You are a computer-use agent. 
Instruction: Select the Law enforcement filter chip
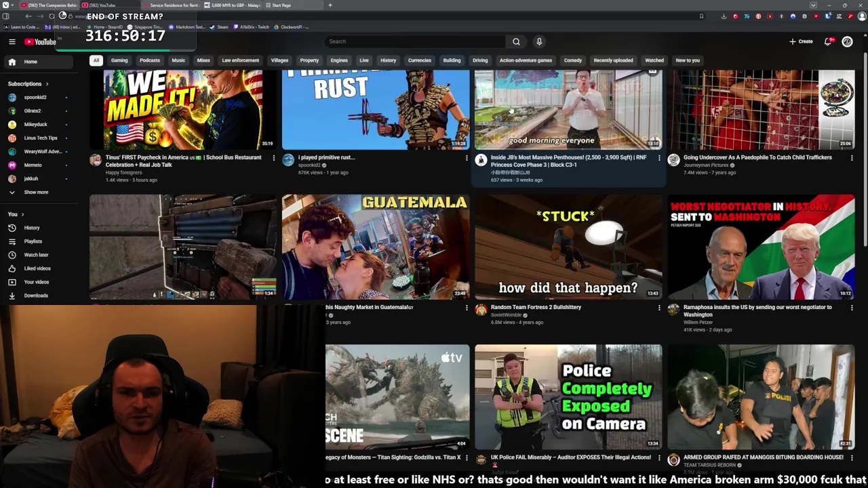(241, 60)
